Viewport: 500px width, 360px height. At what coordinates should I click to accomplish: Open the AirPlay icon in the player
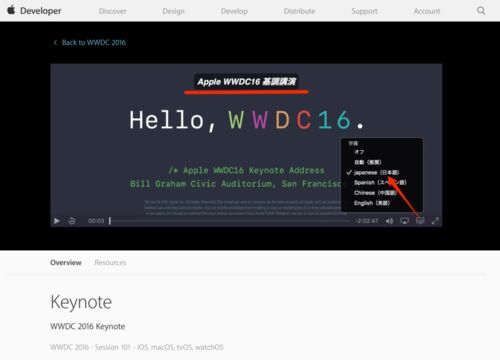[x=404, y=221]
